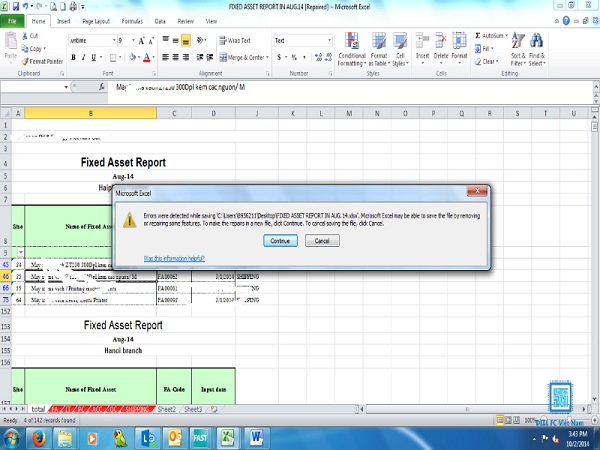Toggle Bold formatting
600x450 pixels.
click(73, 57)
